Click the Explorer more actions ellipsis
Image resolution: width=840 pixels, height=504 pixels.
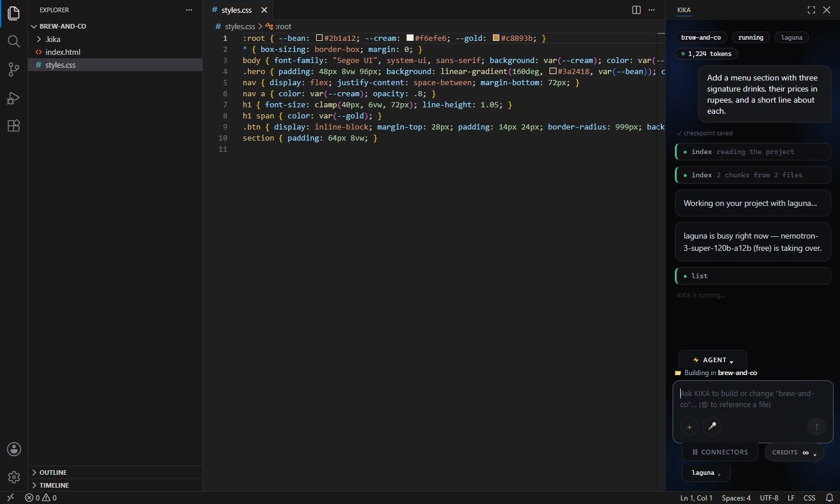(188, 10)
